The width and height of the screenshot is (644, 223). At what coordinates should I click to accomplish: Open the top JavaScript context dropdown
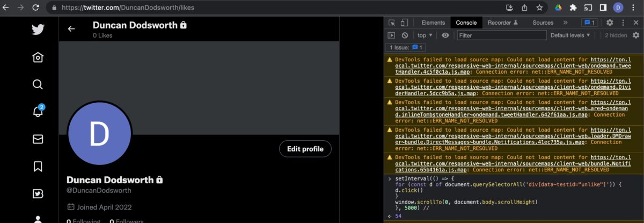pos(425,35)
